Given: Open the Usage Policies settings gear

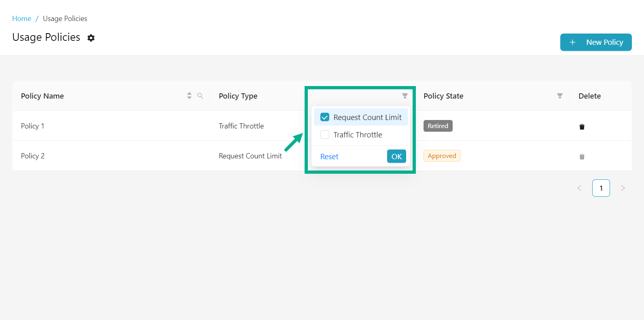Looking at the screenshot, I should (91, 38).
